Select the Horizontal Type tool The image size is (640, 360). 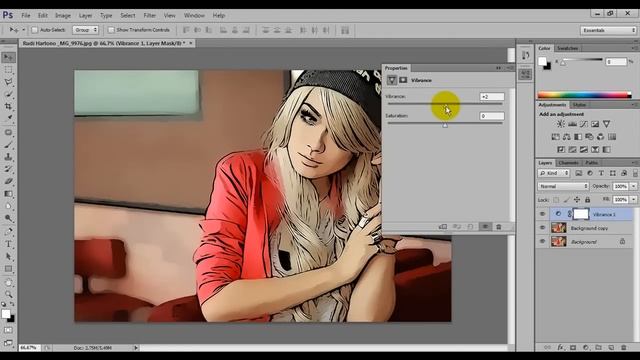(x=9, y=244)
